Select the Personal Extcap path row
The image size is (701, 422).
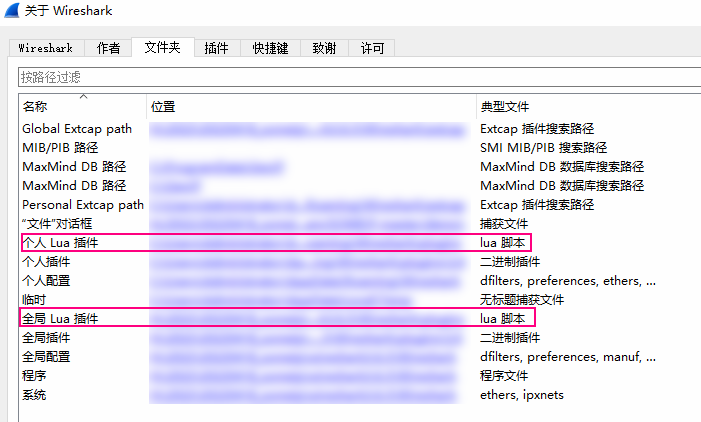tap(359, 205)
